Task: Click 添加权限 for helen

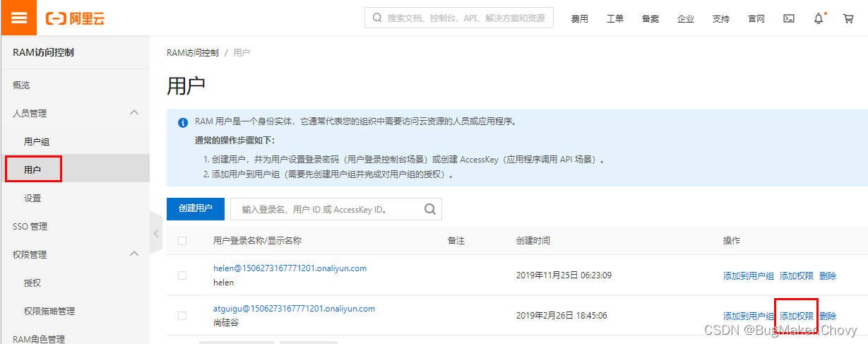Action: point(796,276)
